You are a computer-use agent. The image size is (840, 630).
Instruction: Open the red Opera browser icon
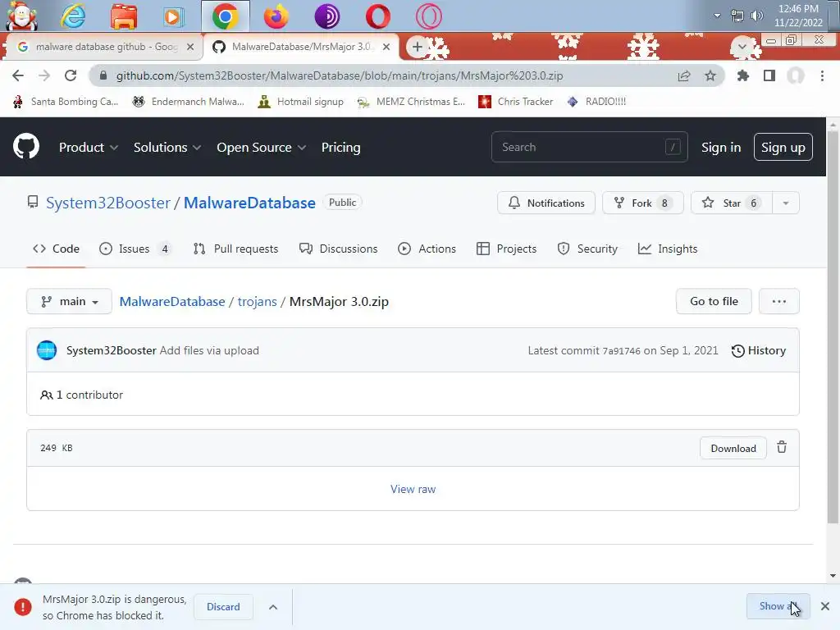tap(377, 16)
